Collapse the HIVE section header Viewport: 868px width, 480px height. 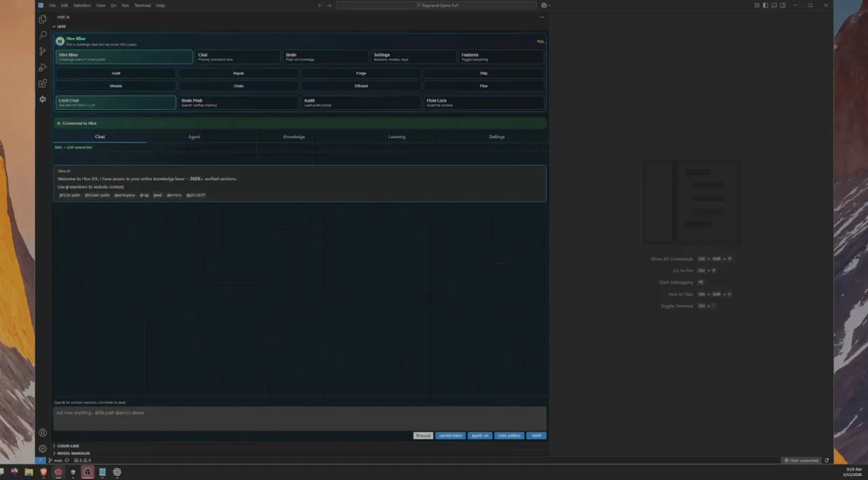click(x=61, y=26)
